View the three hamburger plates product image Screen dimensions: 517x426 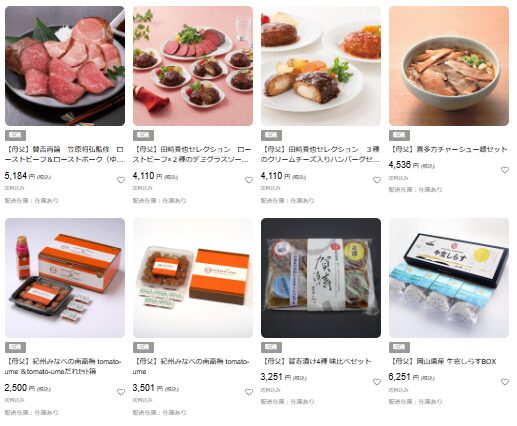(321, 66)
